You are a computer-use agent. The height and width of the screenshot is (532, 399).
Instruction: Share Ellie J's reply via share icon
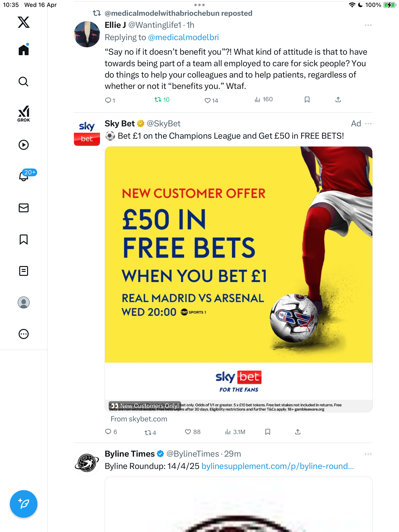[x=338, y=100]
